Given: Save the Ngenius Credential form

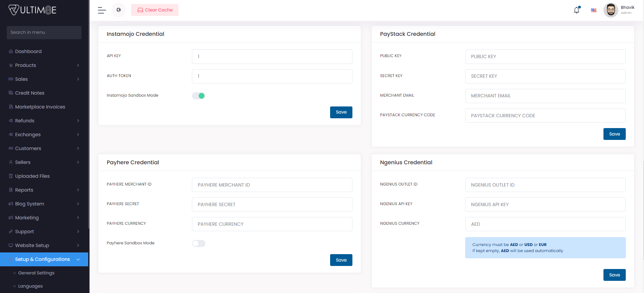Looking at the screenshot, I should 615,275.
